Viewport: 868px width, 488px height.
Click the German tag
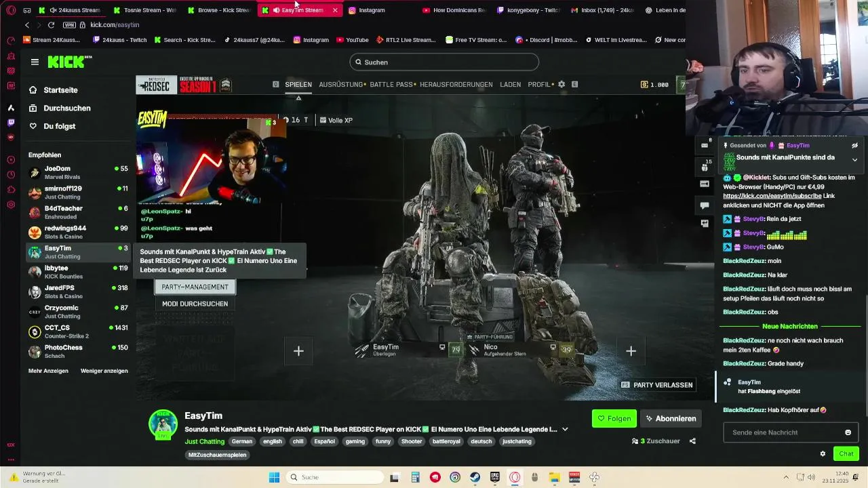(241, 441)
